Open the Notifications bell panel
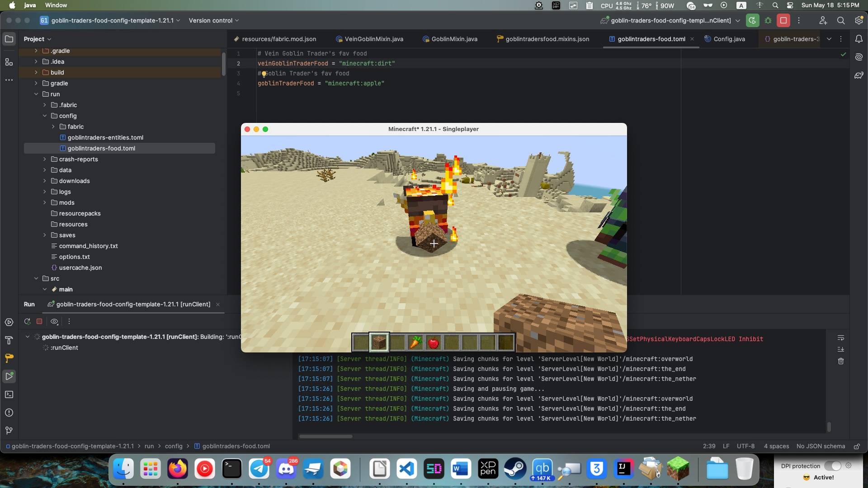The image size is (868, 488). pos(859,39)
